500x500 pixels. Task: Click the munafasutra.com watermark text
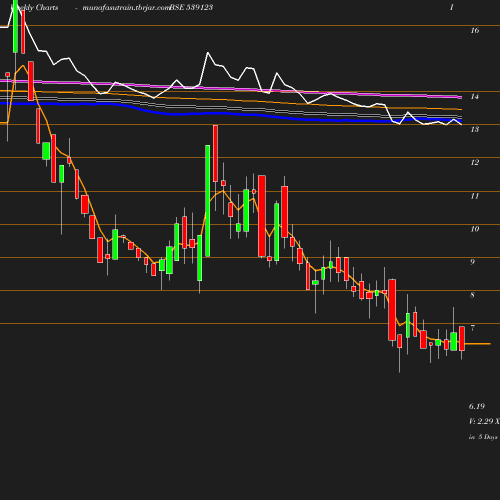[x=126, y=7]
